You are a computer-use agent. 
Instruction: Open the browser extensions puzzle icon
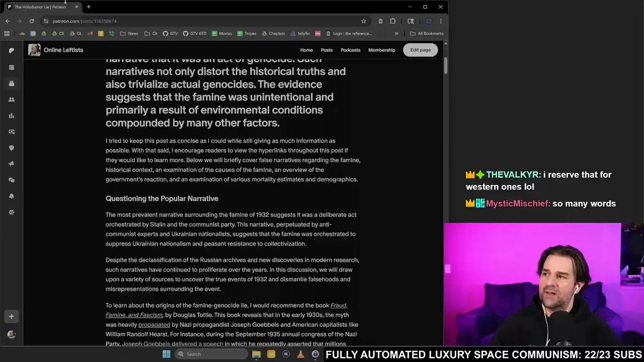click(x=392, y=21)
